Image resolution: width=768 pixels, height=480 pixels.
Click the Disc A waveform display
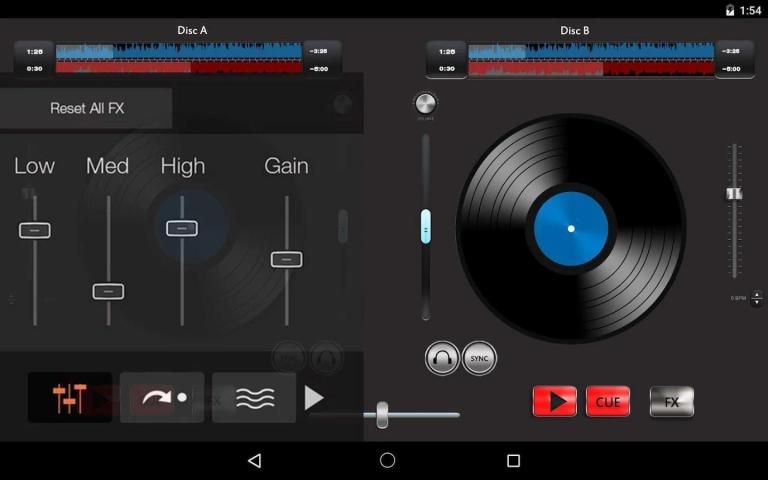(178, 59)
